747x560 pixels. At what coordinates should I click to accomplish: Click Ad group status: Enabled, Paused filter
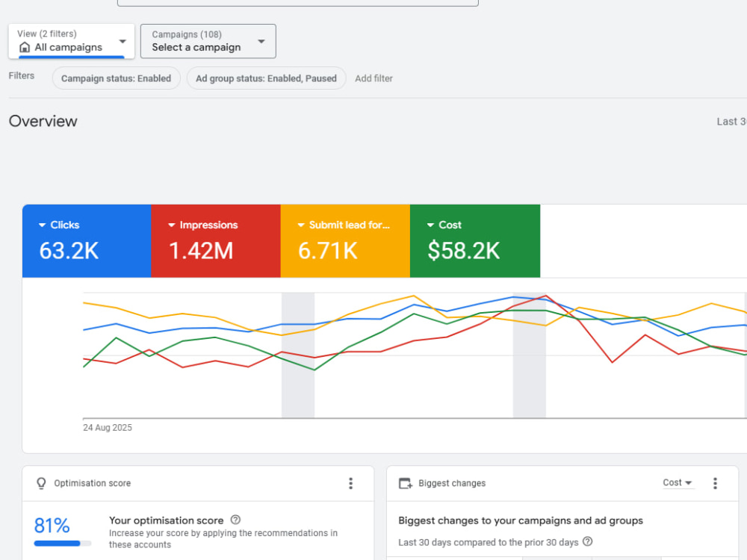coord(267,78)
